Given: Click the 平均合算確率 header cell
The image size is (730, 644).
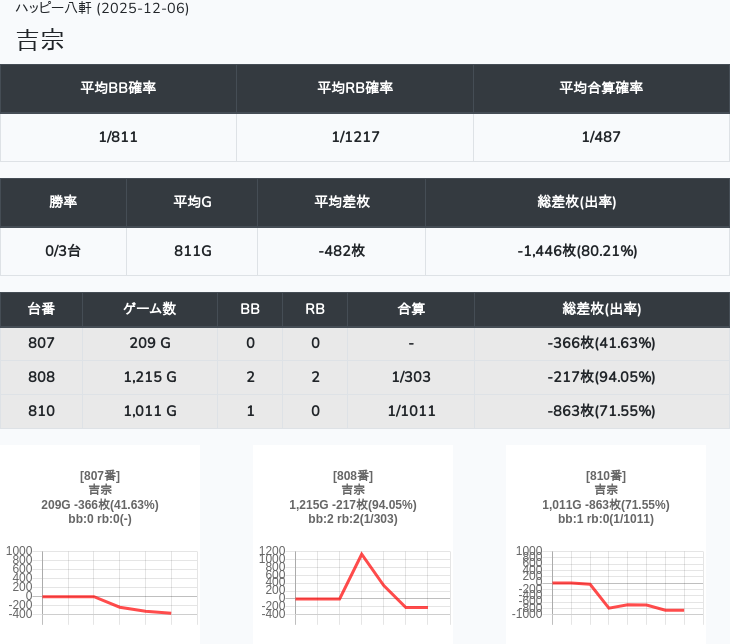Looking at the screenshot, I should [601, 88].
